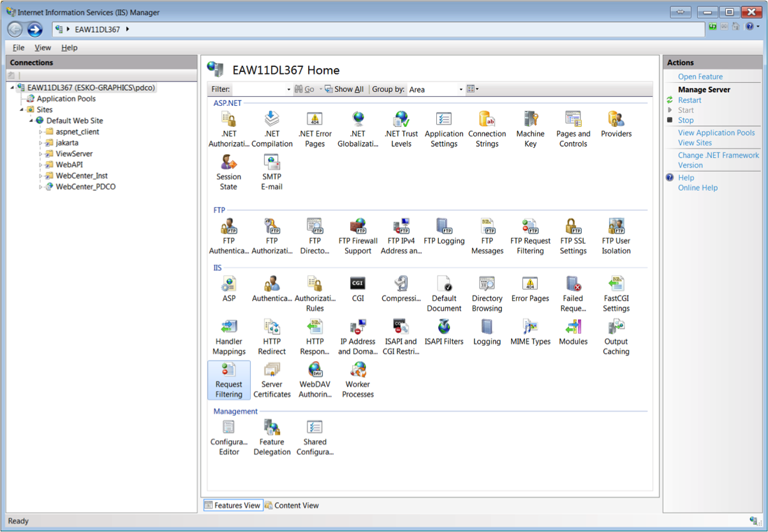Image resolution: width=768 pixels, height=532 pixels.
Task: Open the Configuration Editor
Action: (228, 434)
